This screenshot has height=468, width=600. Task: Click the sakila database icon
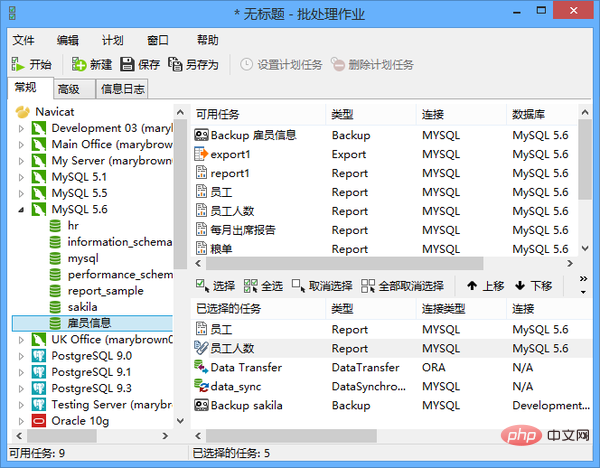pyautogui.click(x=55, y=307)
